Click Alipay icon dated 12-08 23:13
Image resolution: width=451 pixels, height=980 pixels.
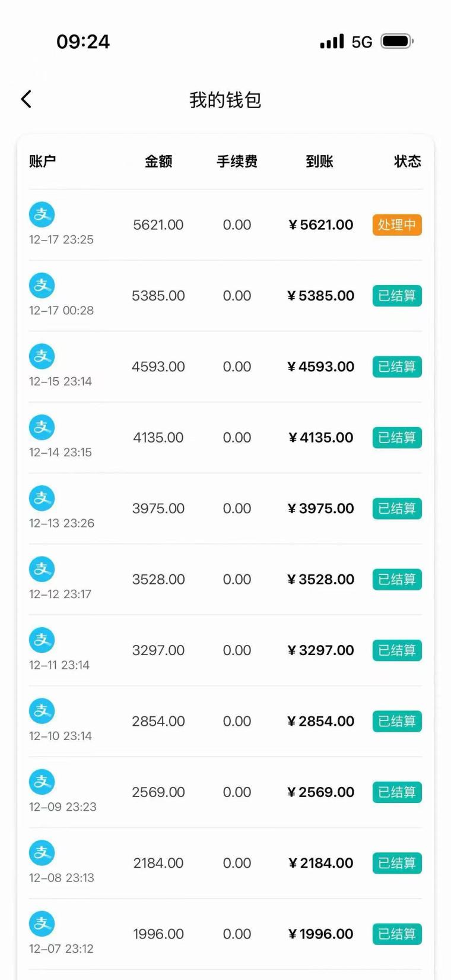point(42,853)
